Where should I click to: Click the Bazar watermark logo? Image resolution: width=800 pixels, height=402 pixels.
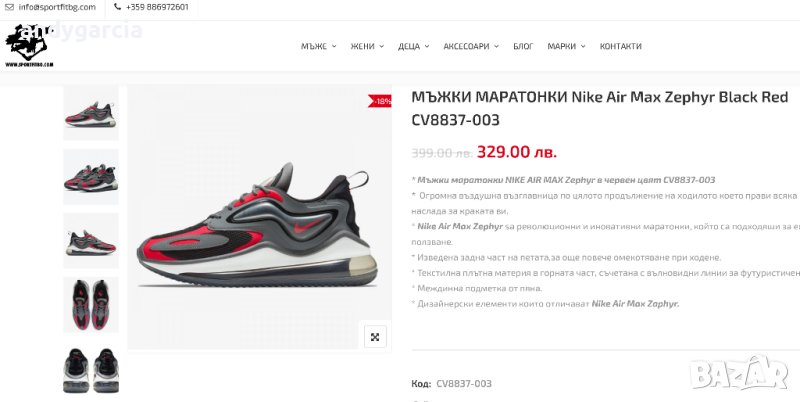739,372
